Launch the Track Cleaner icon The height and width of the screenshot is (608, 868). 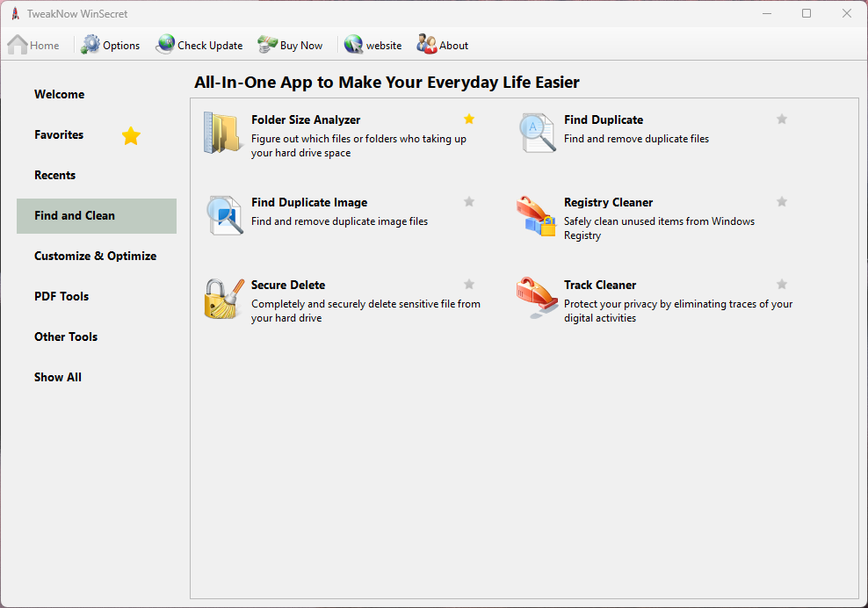click(x=537, y=299)
